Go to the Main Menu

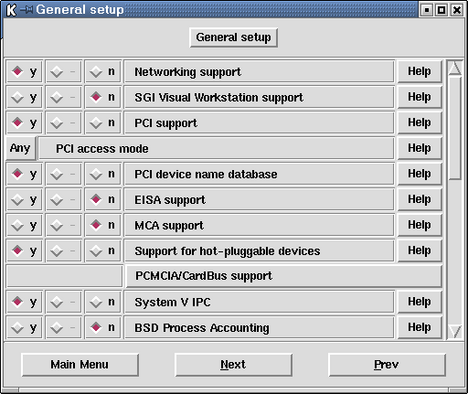coord(80,365)
